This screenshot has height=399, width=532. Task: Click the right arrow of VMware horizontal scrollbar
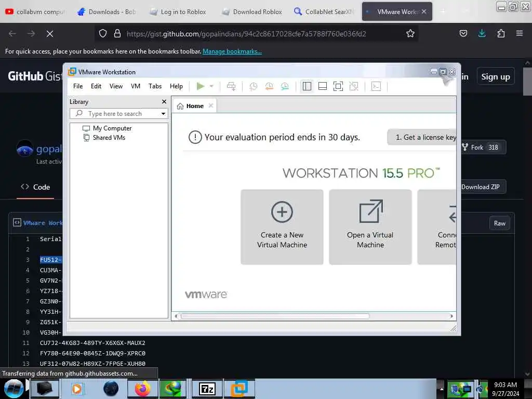pos(451,316)
